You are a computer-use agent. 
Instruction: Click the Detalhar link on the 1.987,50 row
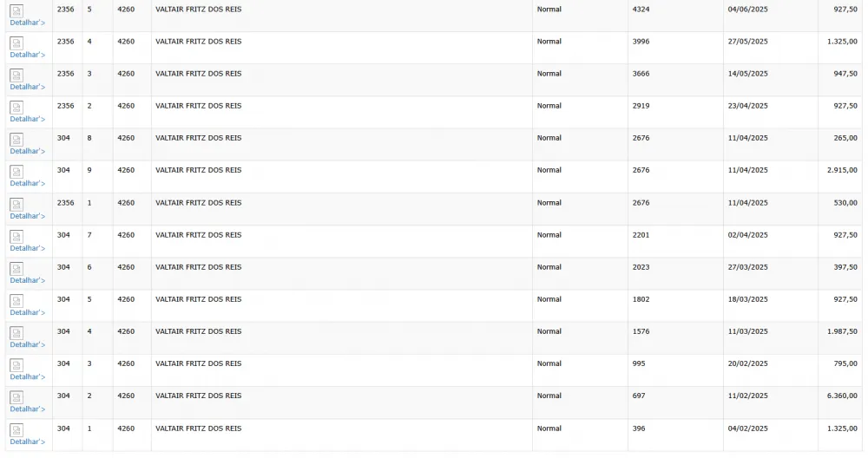pos(27,344)
